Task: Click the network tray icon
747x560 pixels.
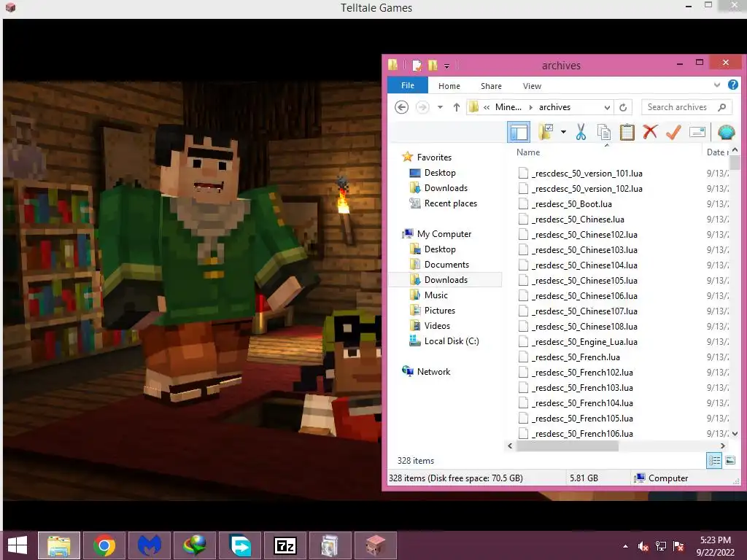Action: [x=661, y=546]
